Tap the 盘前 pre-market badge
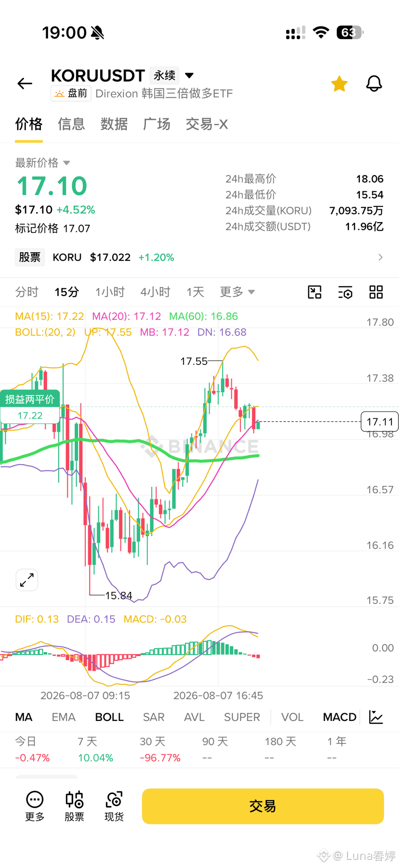Screen dimensions: 399x868 click(x=71, y=93)
